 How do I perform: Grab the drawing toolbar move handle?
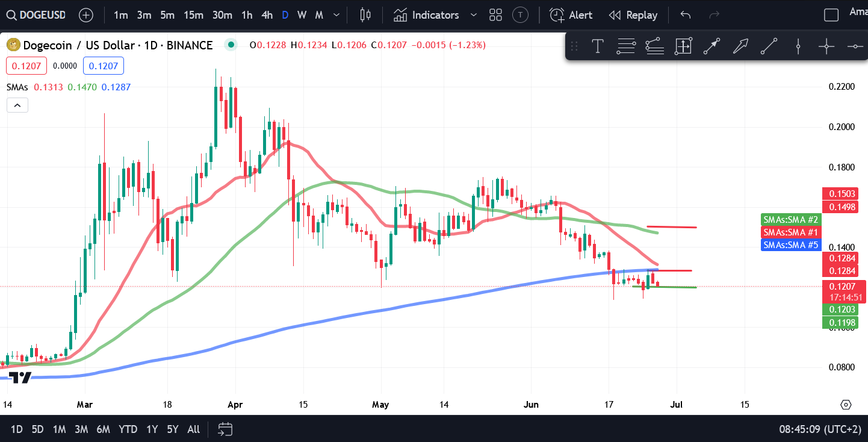click(x=574, y=46)
